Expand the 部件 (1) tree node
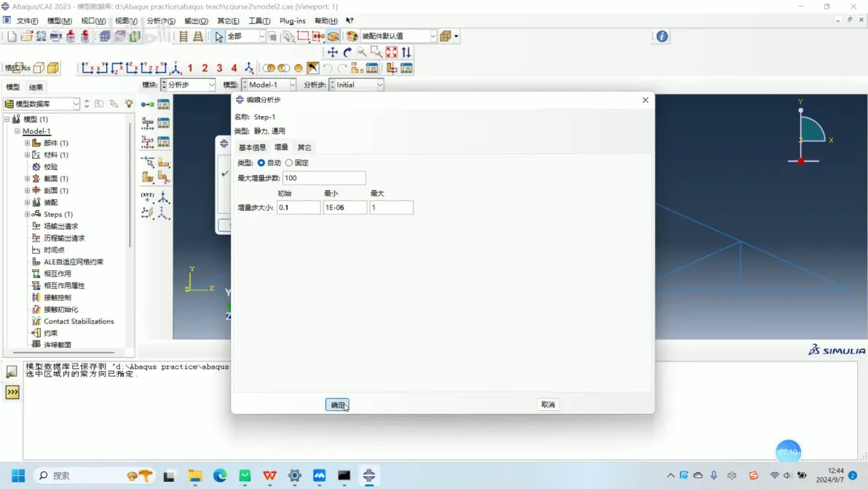Screen dimensions: 868x489 tap(27, 143)
